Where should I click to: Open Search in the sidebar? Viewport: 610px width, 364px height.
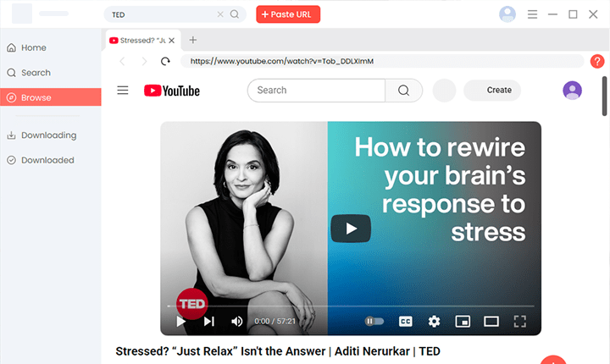51,73
